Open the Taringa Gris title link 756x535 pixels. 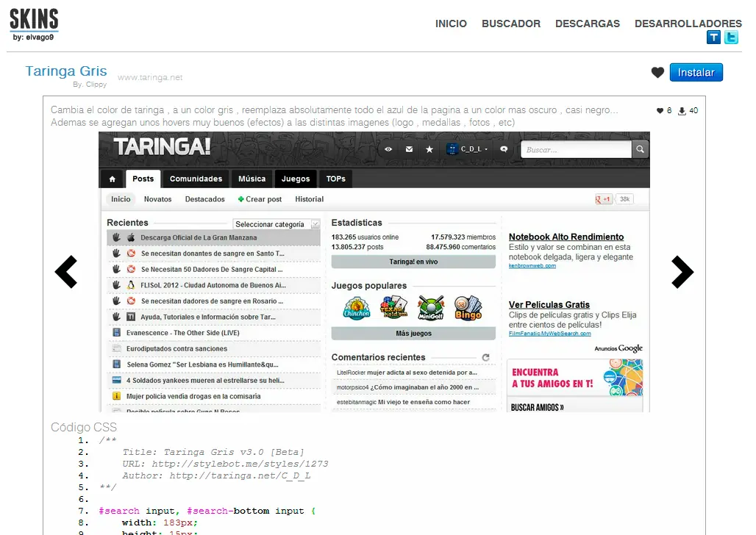pos(66,71)
